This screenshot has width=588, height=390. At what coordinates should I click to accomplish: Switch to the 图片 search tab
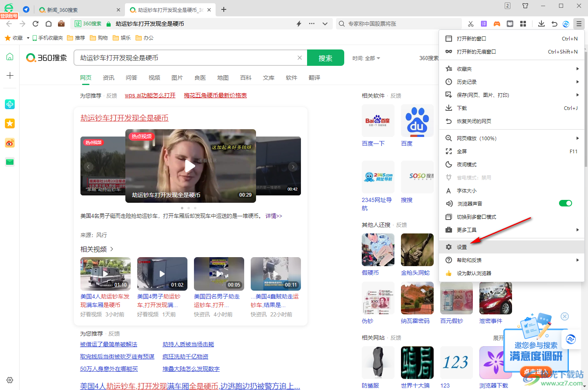click(177, 78)
